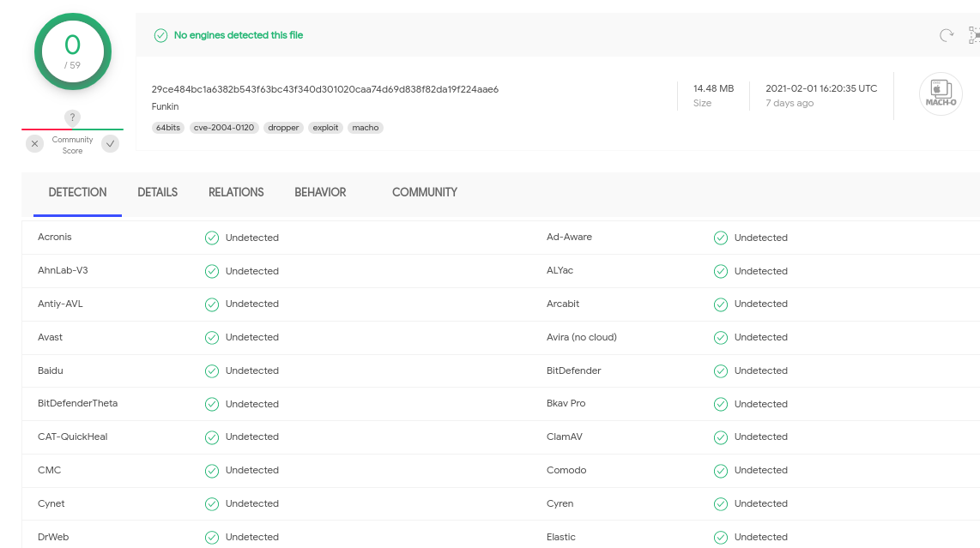The height and width of the screenshot is (548, 980).
Task: Click Undetected result in the Cyren row
Action: [x=760, y=503]
